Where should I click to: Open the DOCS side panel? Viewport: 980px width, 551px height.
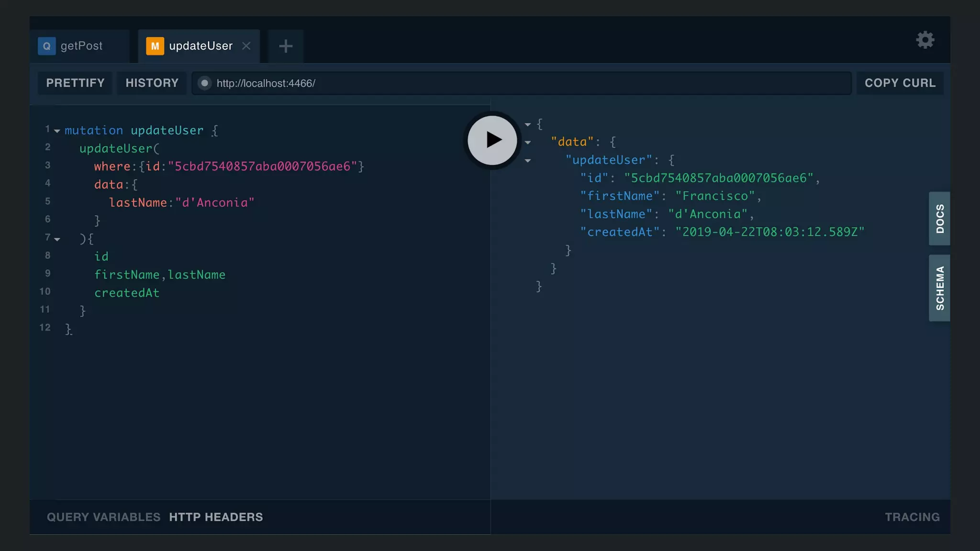939,219
